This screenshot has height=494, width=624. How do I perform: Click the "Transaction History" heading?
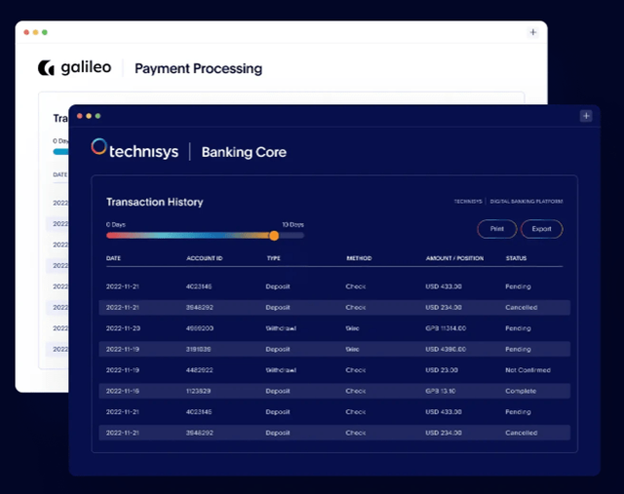click(154, 202)
